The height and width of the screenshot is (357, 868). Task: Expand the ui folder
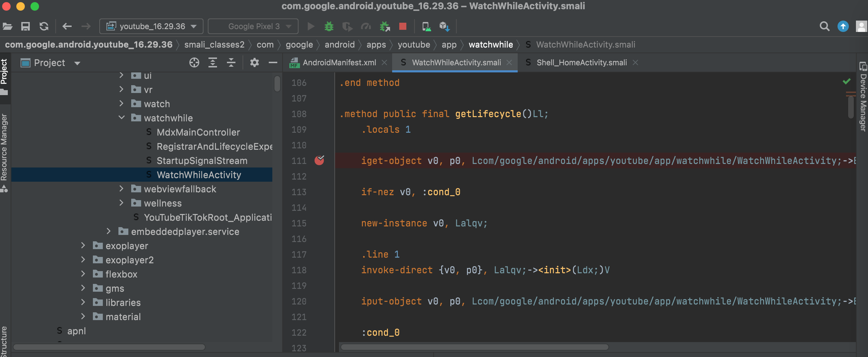(x=121, y=75)
